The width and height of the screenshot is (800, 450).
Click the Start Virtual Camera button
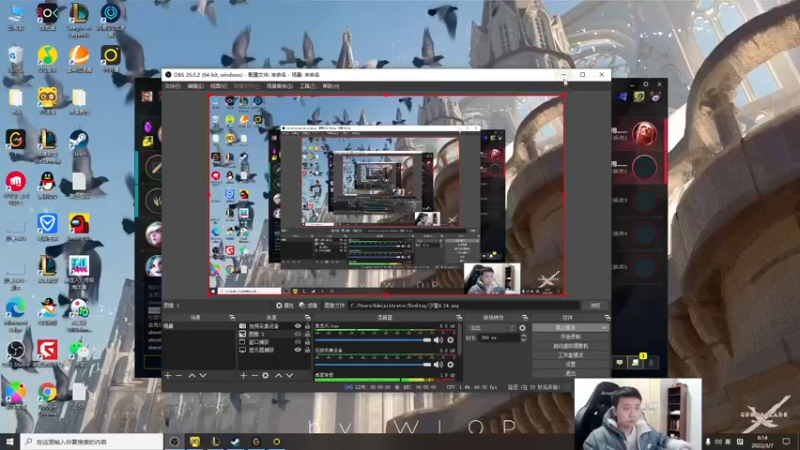570,346
